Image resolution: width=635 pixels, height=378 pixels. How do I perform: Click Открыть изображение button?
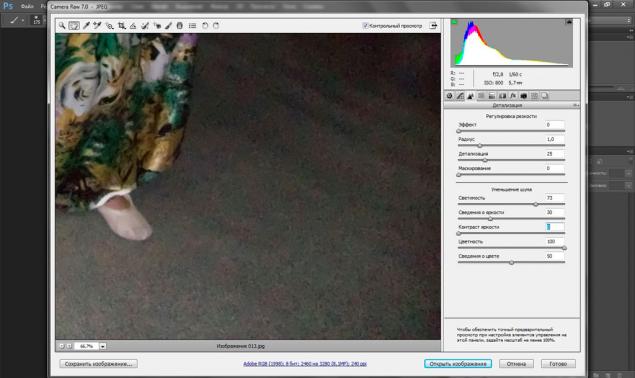point(458,364)
